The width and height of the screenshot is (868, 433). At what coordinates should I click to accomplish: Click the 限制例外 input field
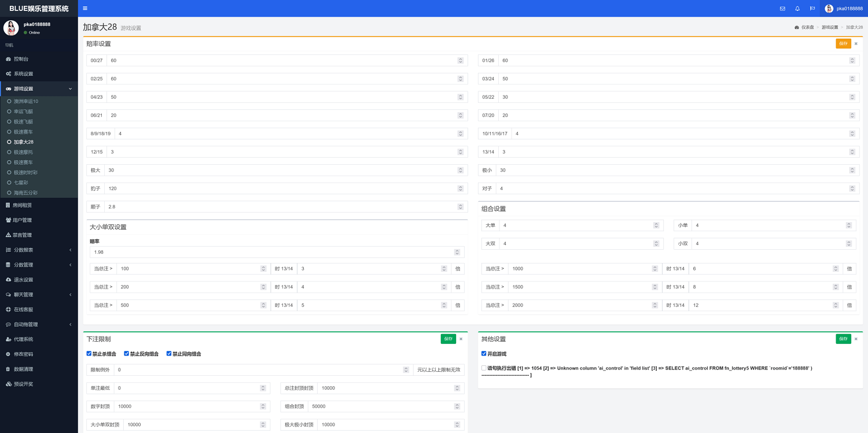tap(263, 370)
